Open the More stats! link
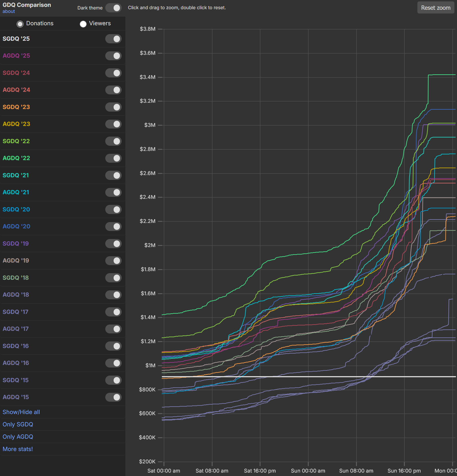Image resolution: width=457 pixels, height=476 pixels. click(18, 449)
